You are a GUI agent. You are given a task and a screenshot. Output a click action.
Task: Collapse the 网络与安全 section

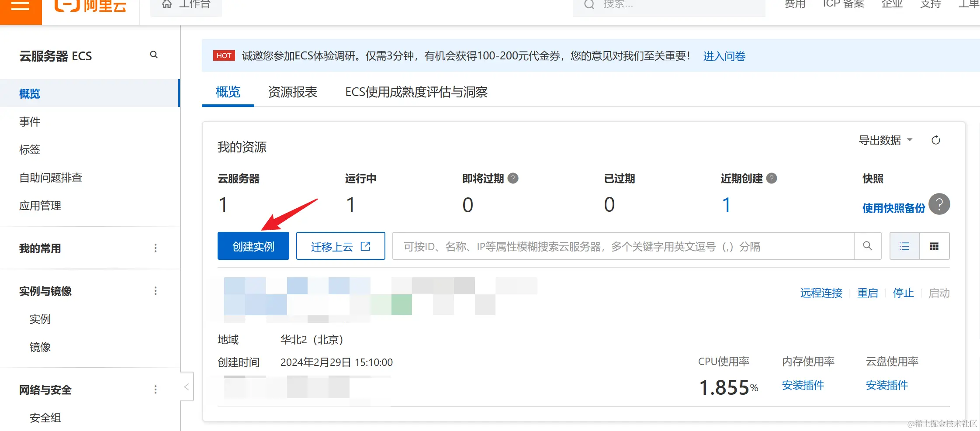[45, 390]
